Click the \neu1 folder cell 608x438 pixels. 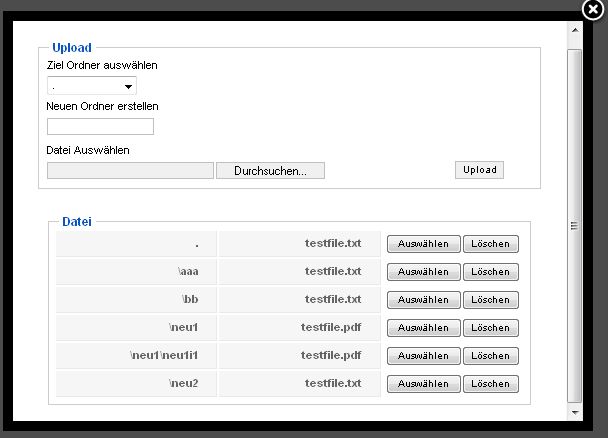pyautogui.click(x=136, y=328)
